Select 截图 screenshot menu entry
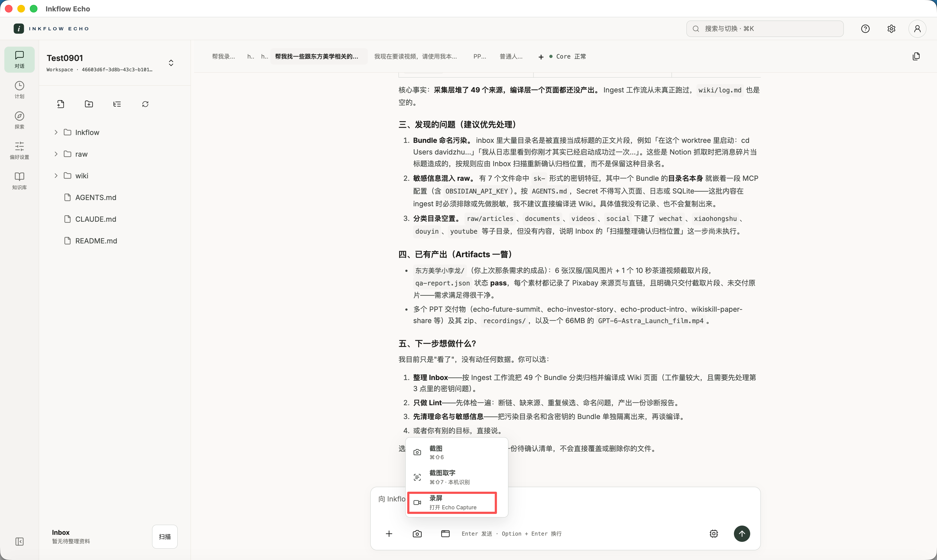The width and height of the screenshot is (937, 560). (457, 452)
